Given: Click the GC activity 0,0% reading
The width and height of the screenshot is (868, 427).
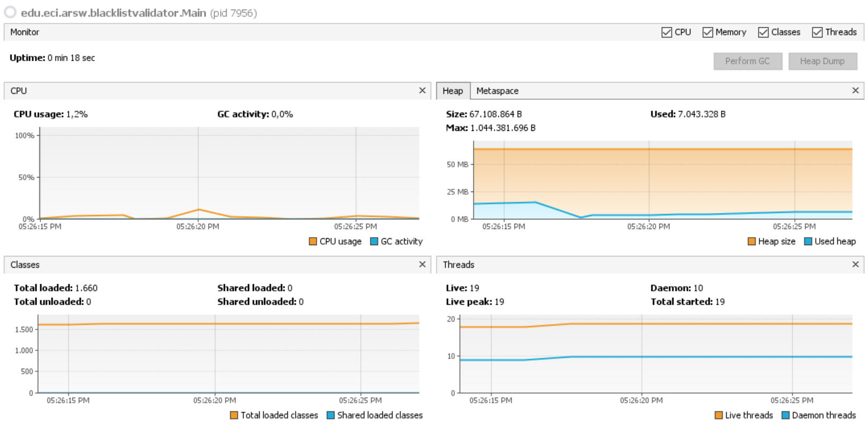Looking at the screenshot, I should [282, 114].
